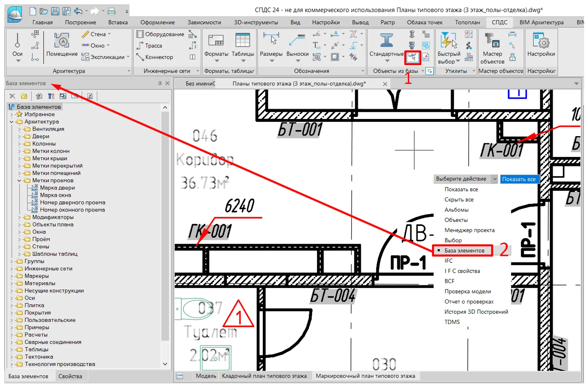Click the Помещение (room) tool icon
This screenshot has width=588, height=386.
(x=62, y=41)
